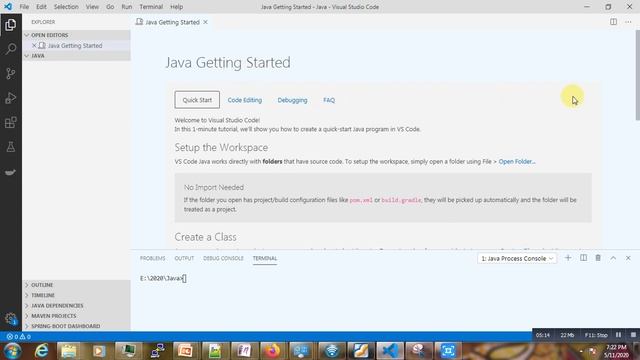Screen dimensions: 640x360
Task: Open the Test flask view
Action: point(11,147)
